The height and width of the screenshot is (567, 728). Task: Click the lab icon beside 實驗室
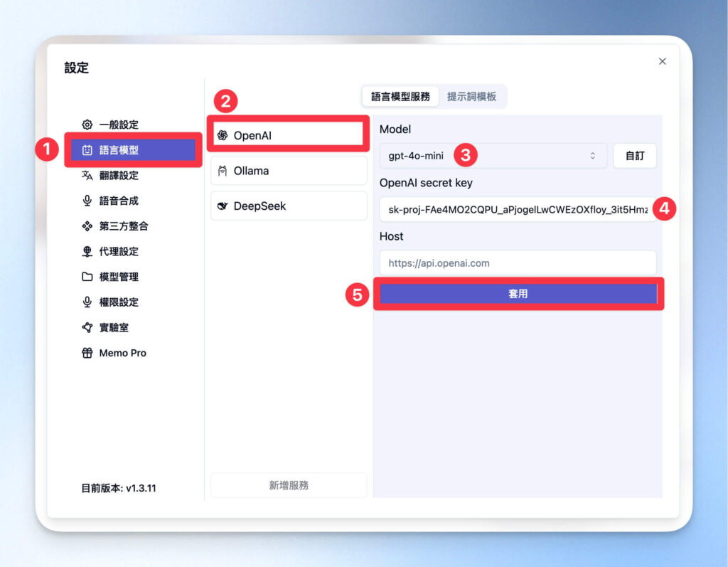coord(87,328)
